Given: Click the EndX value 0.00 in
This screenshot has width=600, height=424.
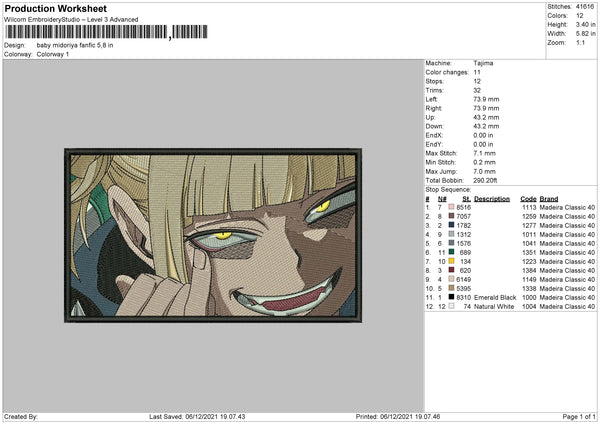Looking at the screenshot, I should pos(483,135).
